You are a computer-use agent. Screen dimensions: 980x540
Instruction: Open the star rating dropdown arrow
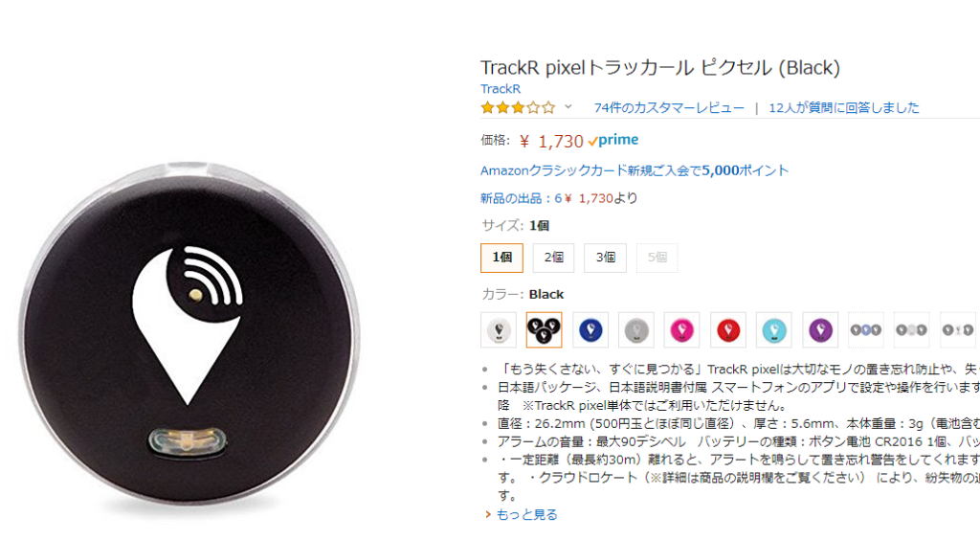568,106
